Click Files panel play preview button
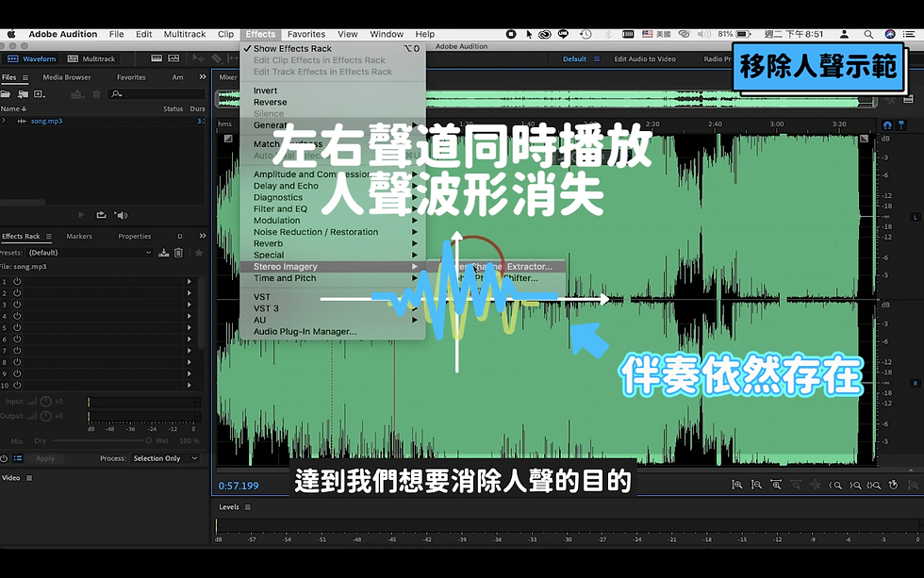 81,215
